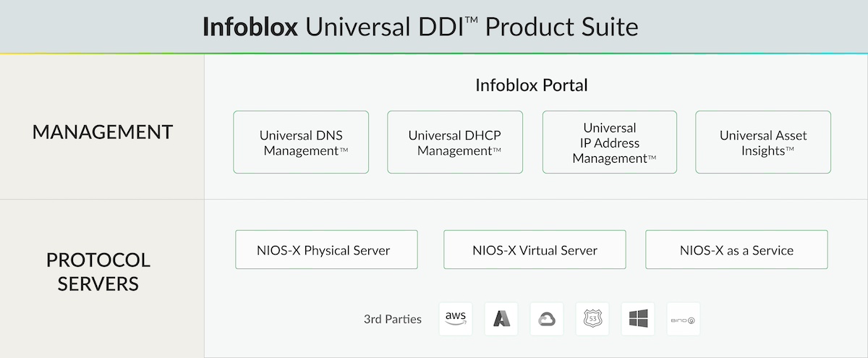Click the bold Infoblox word in title
Image resolution: width=868 pixels, height=358 pixels.
tap(250, 27)
